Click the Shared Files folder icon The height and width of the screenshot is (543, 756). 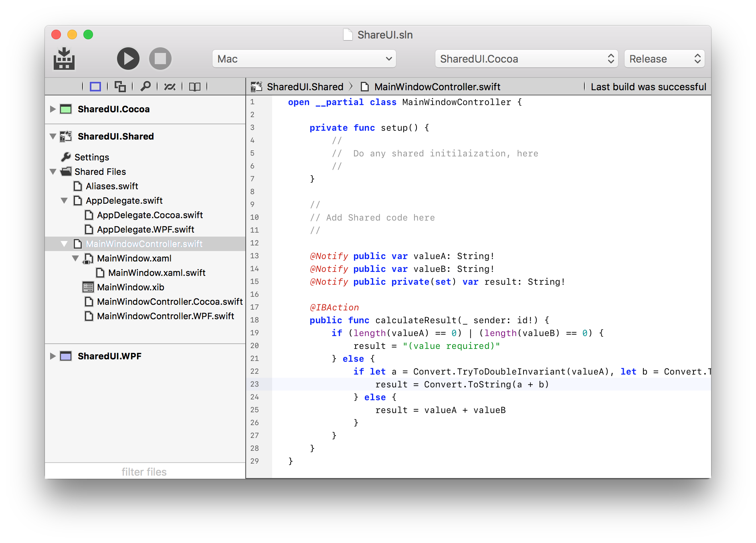tap(66, 172)
